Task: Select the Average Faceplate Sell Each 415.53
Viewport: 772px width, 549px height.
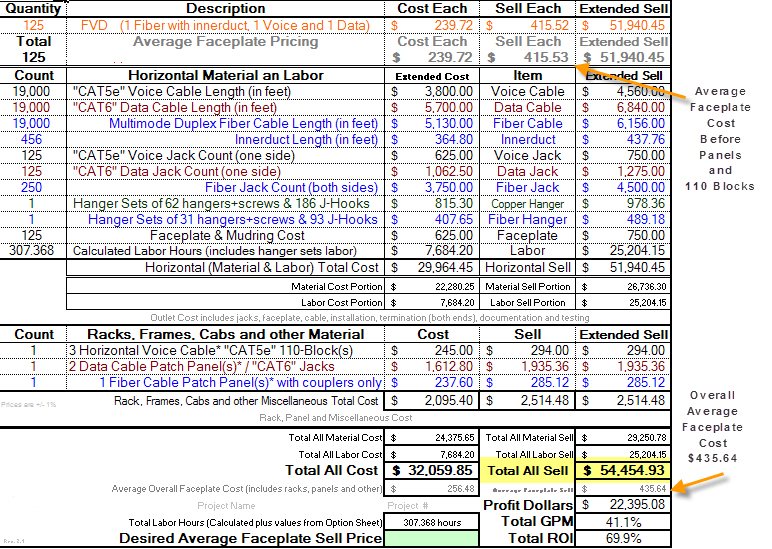Action: [x=527, y=57]
